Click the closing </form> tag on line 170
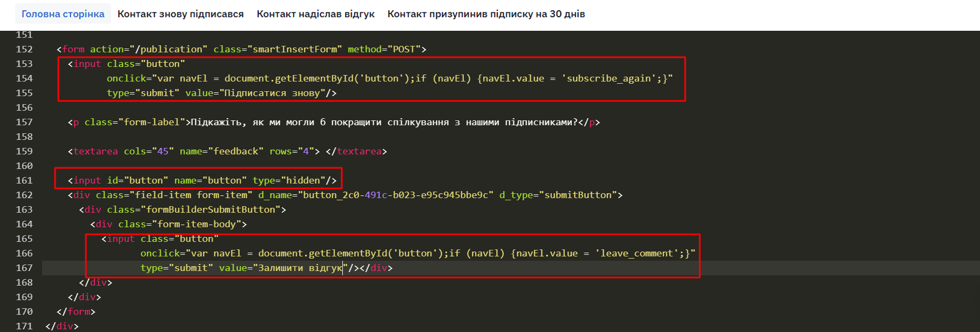 point(76,311)
